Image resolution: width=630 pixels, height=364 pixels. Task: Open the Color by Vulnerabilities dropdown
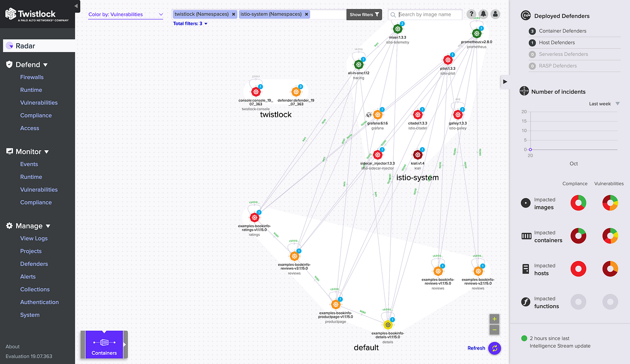click(x=126, y=14)
